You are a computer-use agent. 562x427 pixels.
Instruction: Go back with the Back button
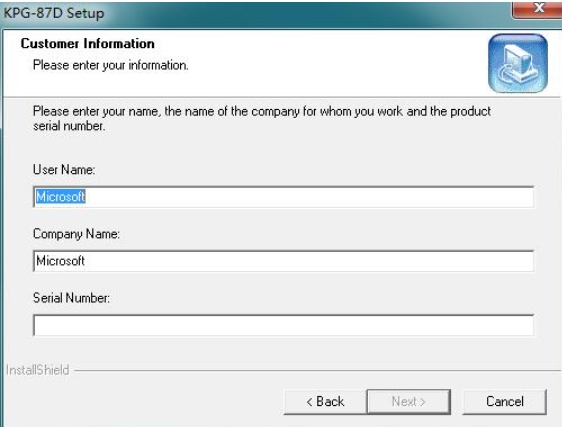(x=325, y=402)
